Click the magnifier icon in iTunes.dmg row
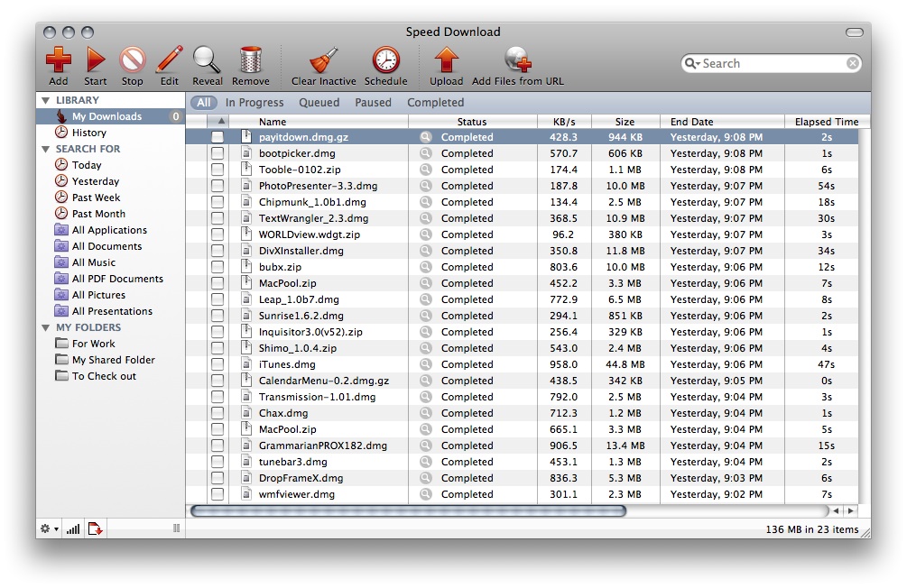Image resolution: width=907 pixels, height=588 pixels. pyautogui.click(x=426, y=364)
